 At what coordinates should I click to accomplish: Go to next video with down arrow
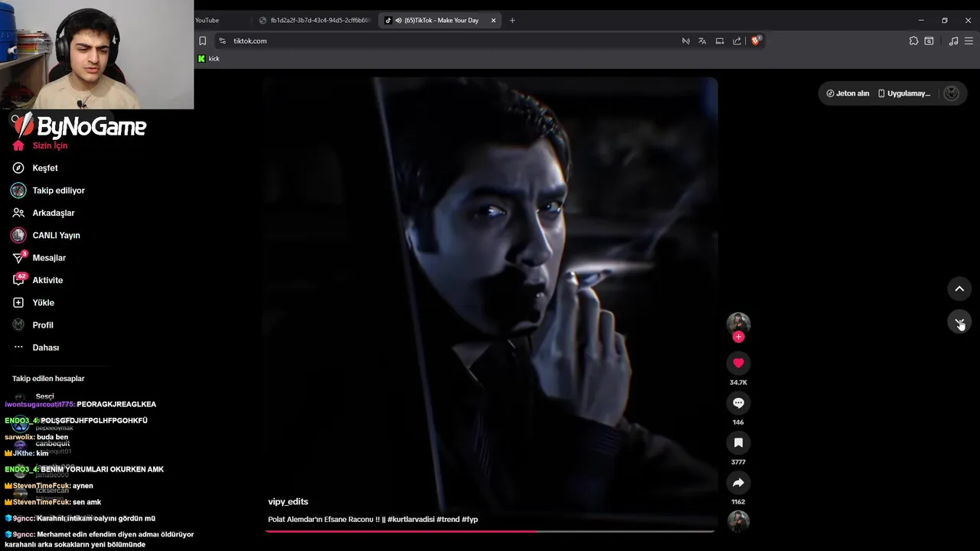coord(959,322)
